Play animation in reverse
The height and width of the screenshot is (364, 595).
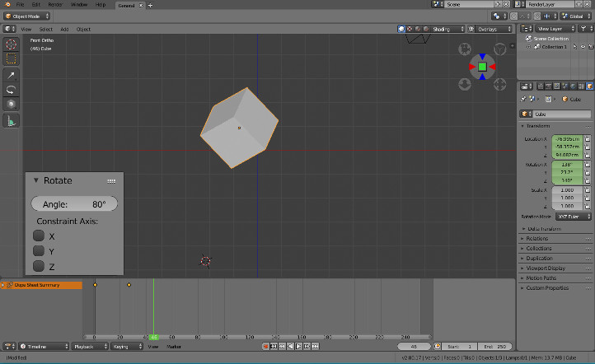(290, 346)
